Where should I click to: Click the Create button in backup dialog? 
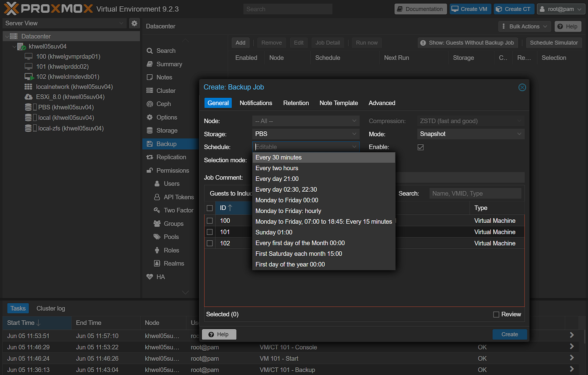pyautogui.click(x=509, y=334)
